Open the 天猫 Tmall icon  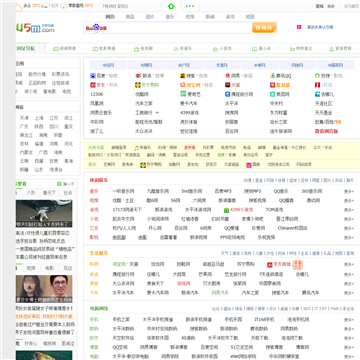click(x=228, y=85)
